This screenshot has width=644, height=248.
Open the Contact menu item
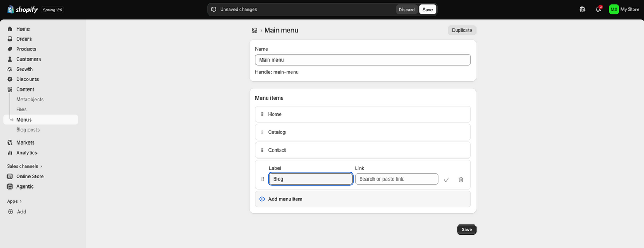(363, 150)
